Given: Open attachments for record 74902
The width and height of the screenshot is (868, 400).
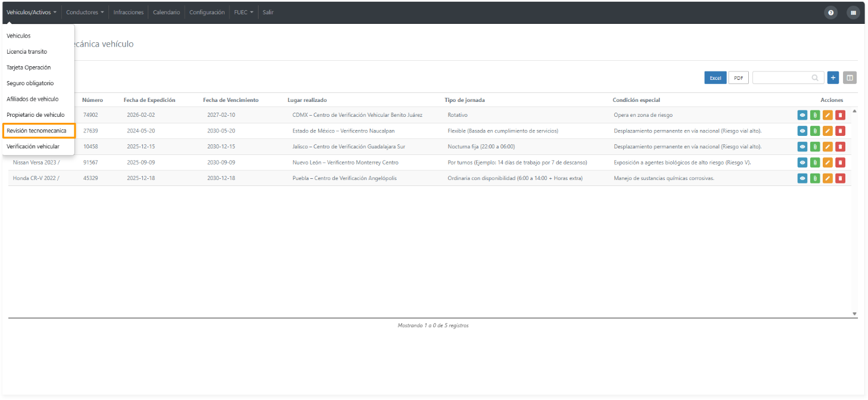Looking at the screenshot, I should pyautogui.click(x=815, y=115).
